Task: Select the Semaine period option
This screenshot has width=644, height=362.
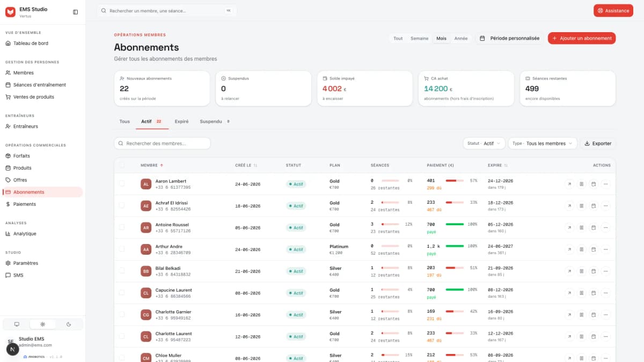Action: 420,38
